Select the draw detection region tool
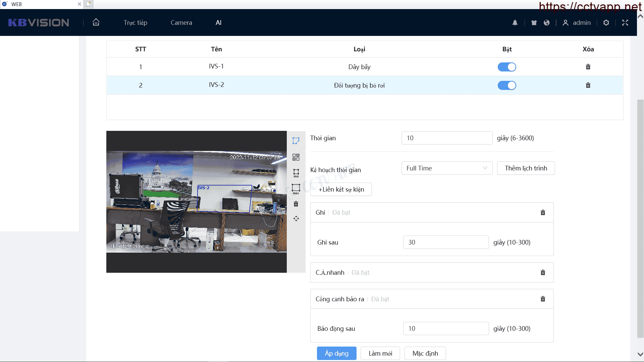The height and width of the screenshot is (362, 644). tap(296, 141)
